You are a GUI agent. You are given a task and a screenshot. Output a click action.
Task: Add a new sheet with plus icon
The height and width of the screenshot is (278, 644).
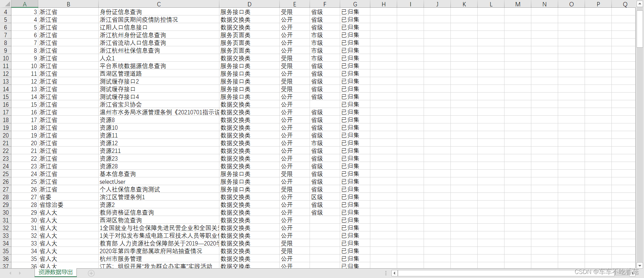point(91,273)
